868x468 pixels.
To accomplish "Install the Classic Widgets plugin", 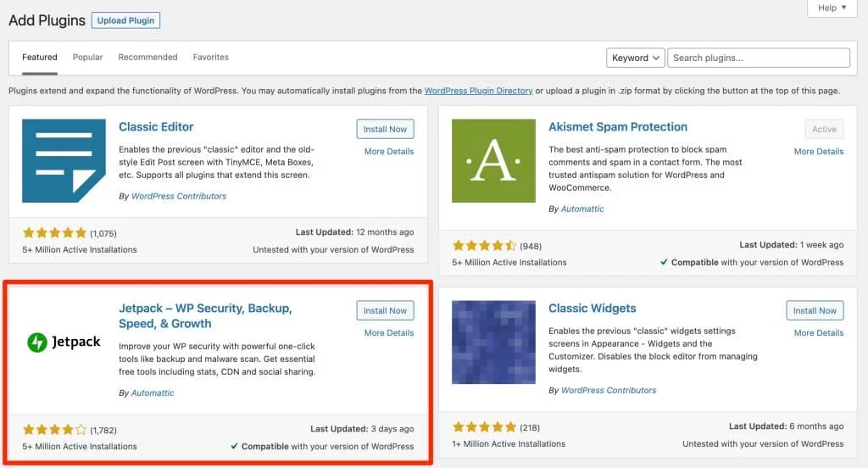I will [x=815, y=310].
